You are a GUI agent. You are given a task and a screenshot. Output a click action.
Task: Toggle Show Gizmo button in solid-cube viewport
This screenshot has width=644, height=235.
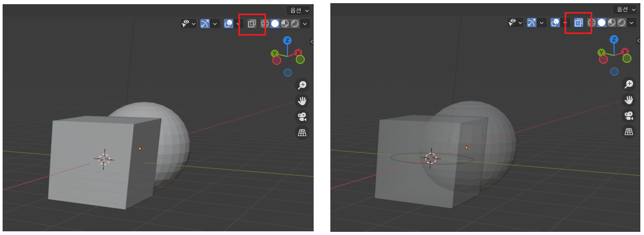coord(205,24)
